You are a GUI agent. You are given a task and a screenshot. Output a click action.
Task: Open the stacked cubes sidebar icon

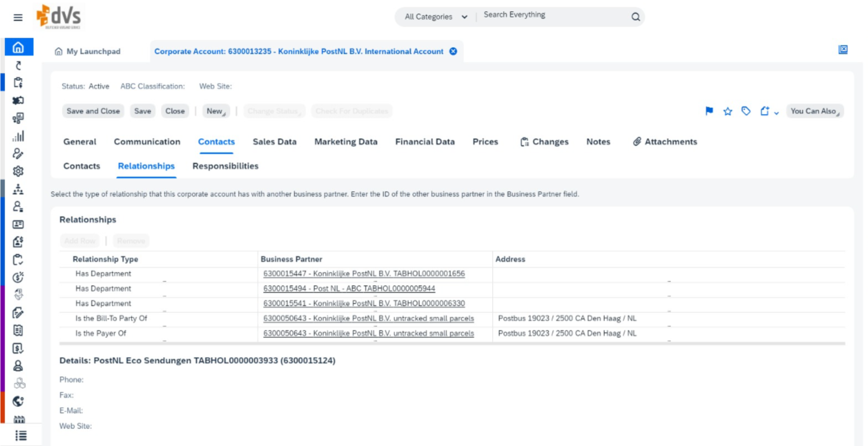19,384
